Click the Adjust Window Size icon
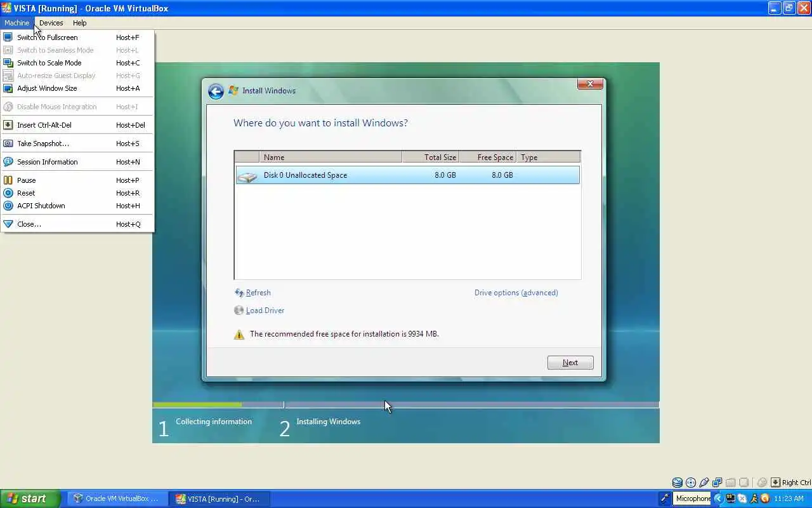This screenshot has height=508, width=812. click(8, 88)
